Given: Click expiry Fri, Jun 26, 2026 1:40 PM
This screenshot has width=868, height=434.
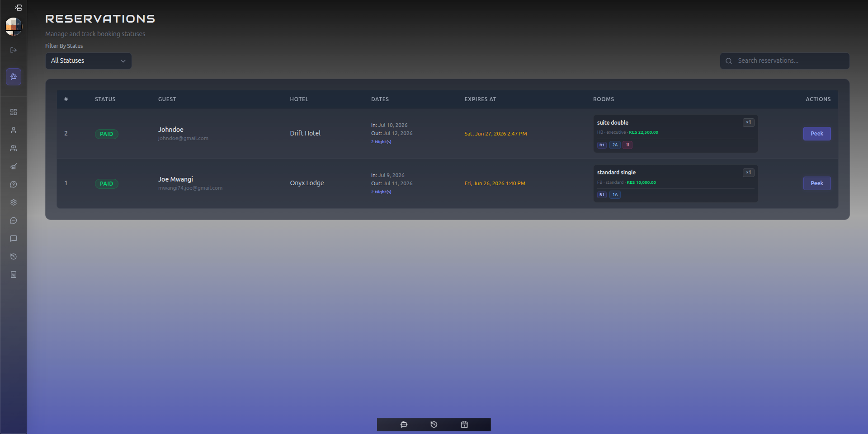Looking at the screenshot, I should click(x=495, y=183).
